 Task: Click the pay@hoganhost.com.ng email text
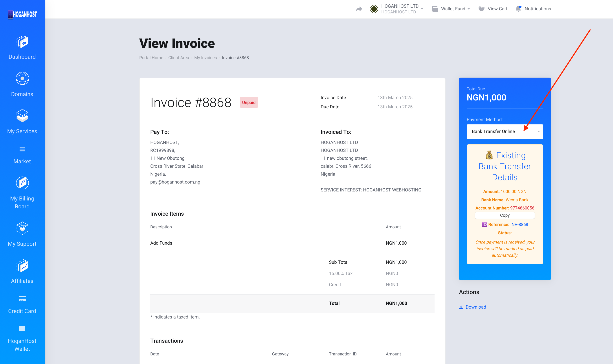click(175, 182)
